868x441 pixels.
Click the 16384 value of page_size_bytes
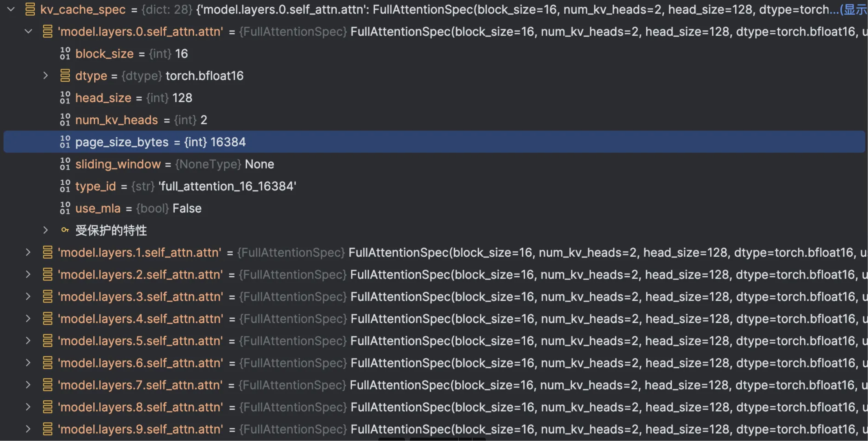[x=228, y=142]
